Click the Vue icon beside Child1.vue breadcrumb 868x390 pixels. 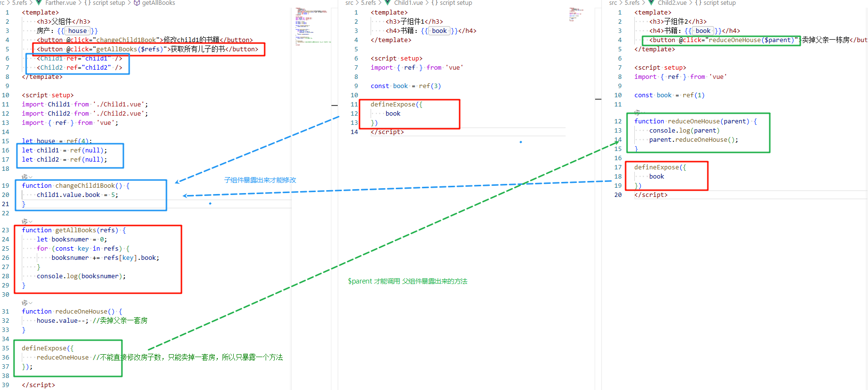point(388,2)
